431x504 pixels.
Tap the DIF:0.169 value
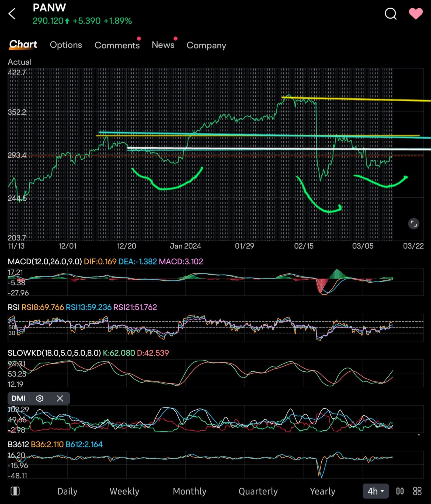[100, 261]
